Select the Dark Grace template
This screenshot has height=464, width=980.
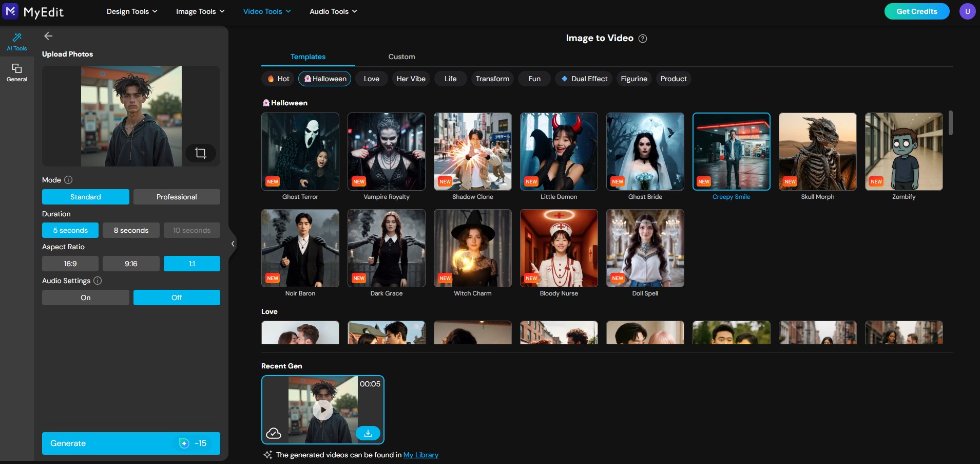(387, 248)
